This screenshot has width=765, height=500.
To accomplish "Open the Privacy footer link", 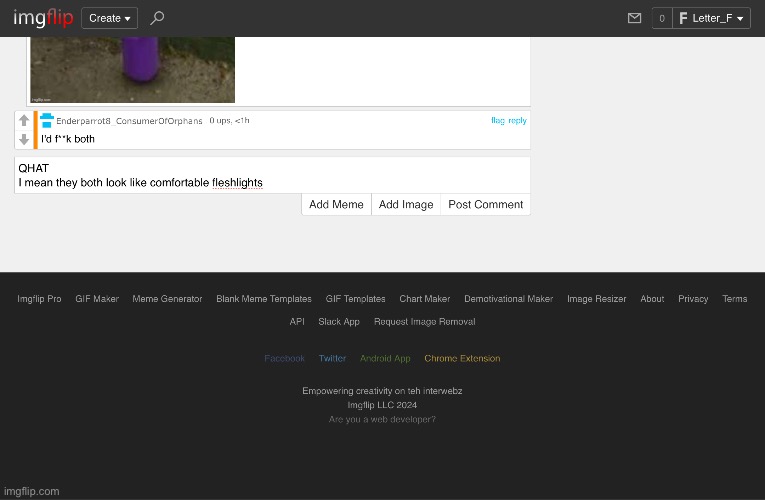I will coord(693,299).
